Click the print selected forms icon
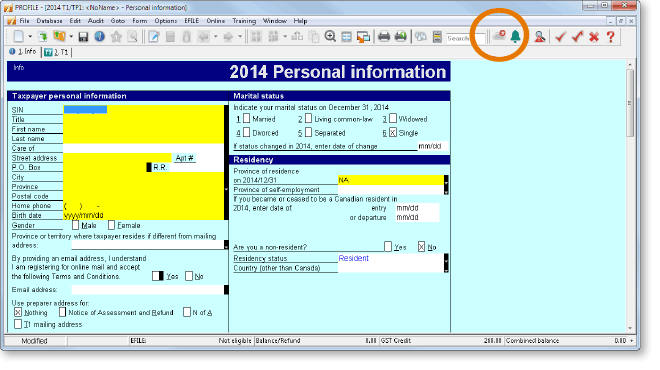 [x=401, y=37]
